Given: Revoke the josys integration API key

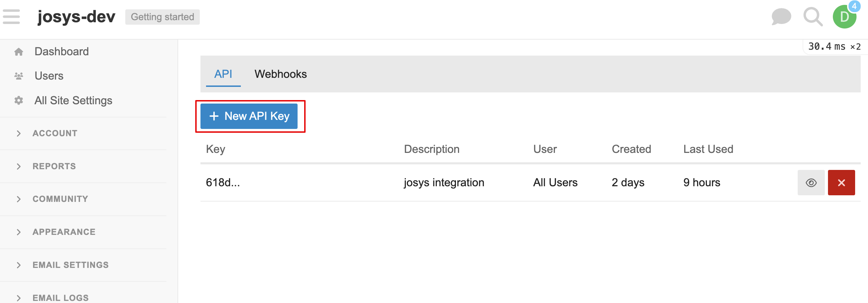Looking at the screenshot, I should [x=841, y=182].
